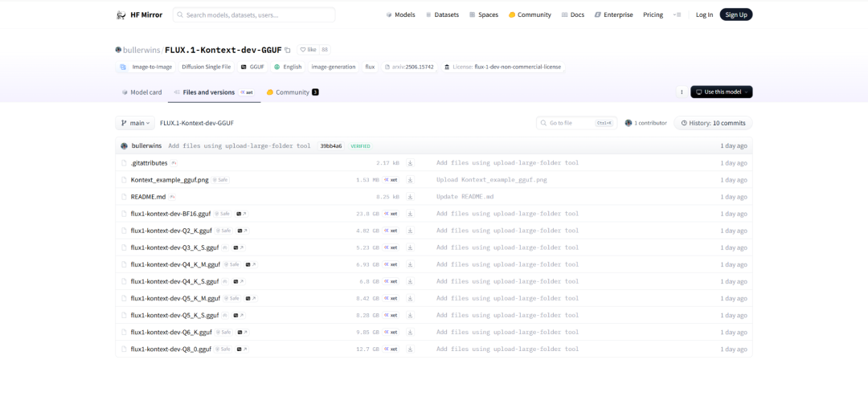Click the image-generation tag
868x417 pixels.
tap(334, 67)
